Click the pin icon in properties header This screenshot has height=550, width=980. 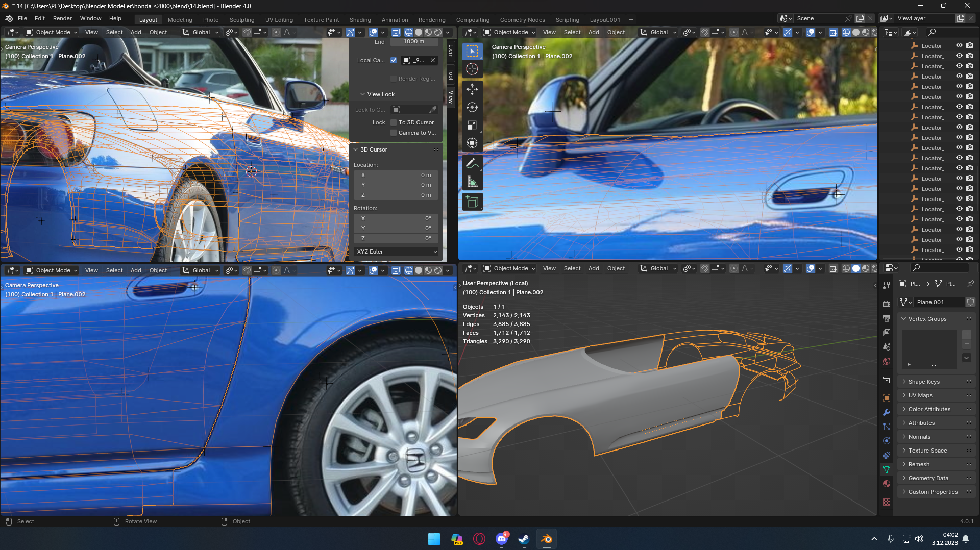coord(970,284)
